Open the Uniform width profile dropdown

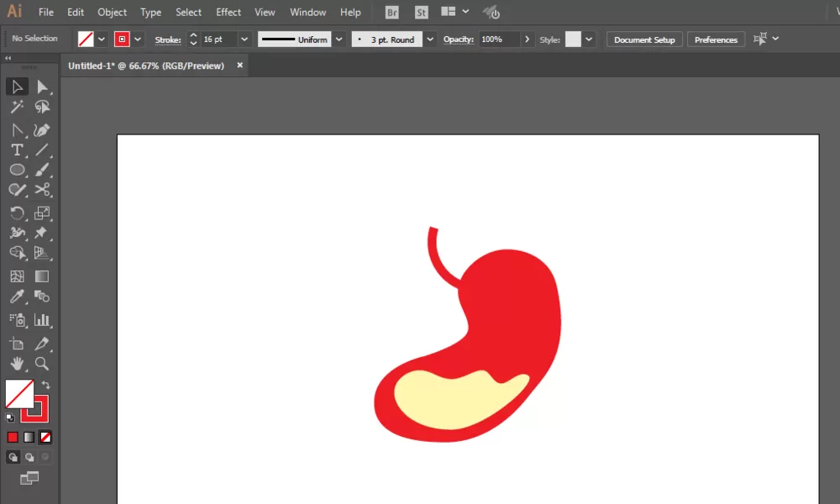click(339, 39)
